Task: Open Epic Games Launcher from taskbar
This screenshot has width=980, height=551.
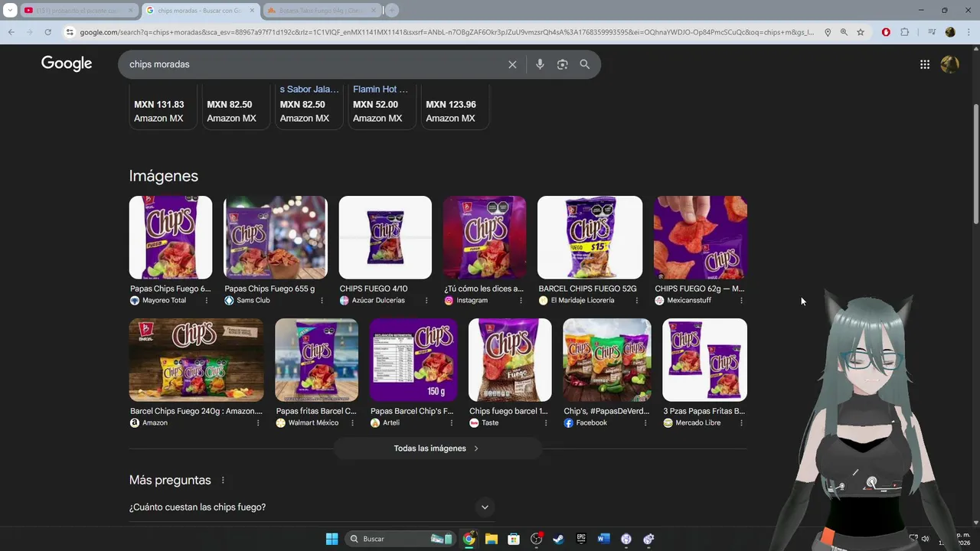Action: (x=581, y=539)
